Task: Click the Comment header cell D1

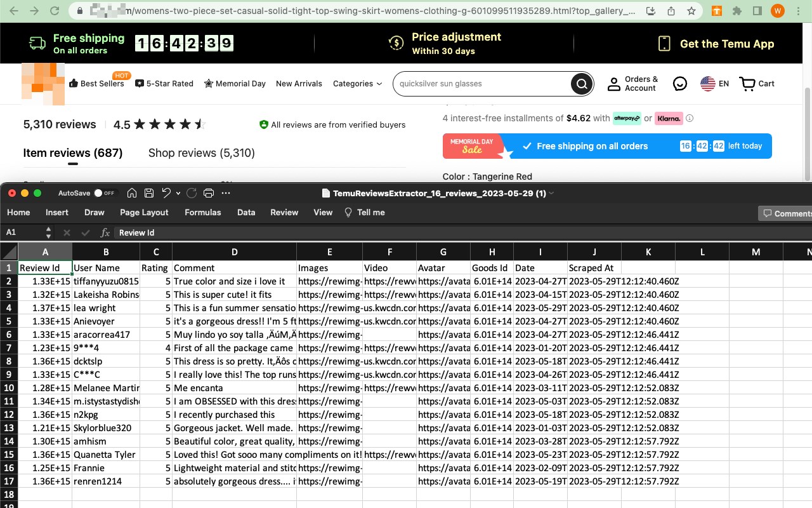Action: [x=235, y=268]
